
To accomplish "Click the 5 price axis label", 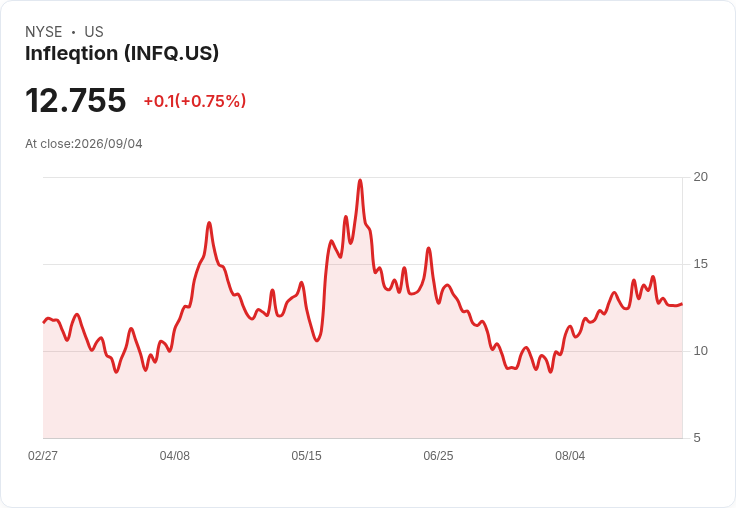I will pos(697,438).
